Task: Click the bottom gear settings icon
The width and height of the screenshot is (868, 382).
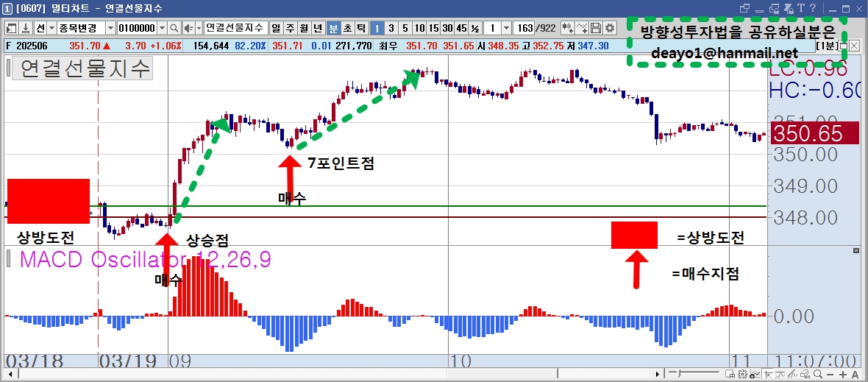Action: (742, 375)
